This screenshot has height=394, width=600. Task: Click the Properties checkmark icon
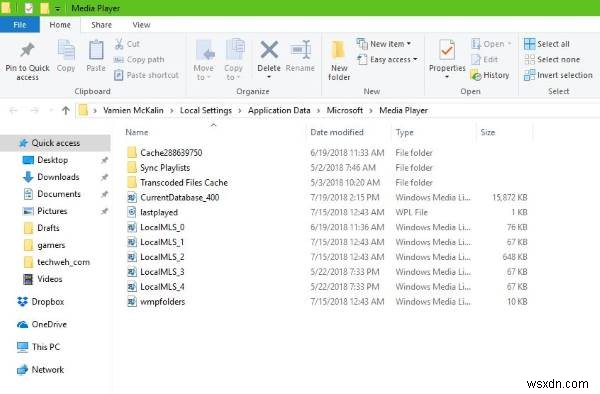(x=447, y=50)
